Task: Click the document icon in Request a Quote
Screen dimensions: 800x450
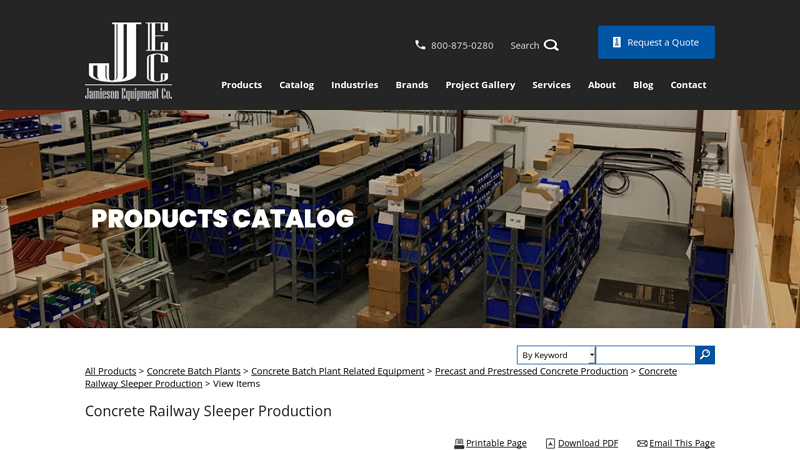Action: click(x=617, y=42)
